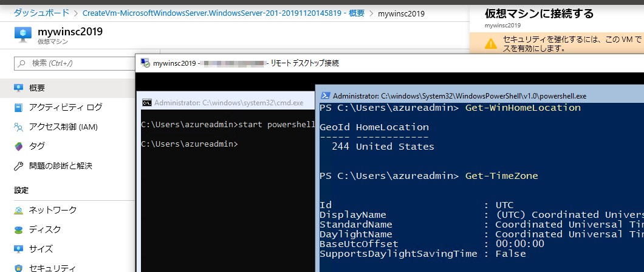Click the 設定 section header
Image resolution: width=644 pixels, height=272 pixels.
tap(21, 190)
